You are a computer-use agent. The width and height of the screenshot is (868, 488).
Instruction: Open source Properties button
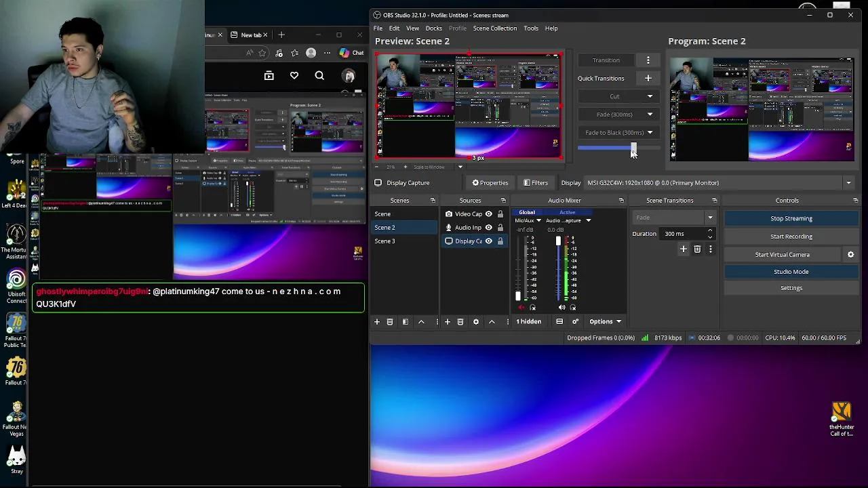click(x=490, y=182)
